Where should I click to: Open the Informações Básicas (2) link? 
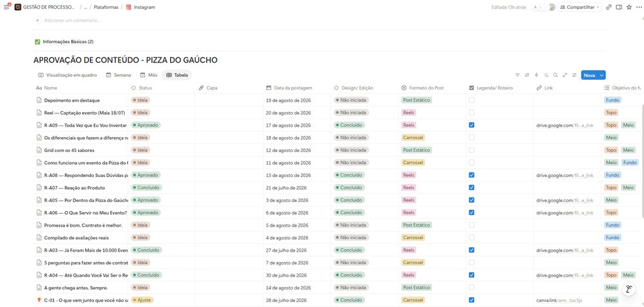(68, 41)
